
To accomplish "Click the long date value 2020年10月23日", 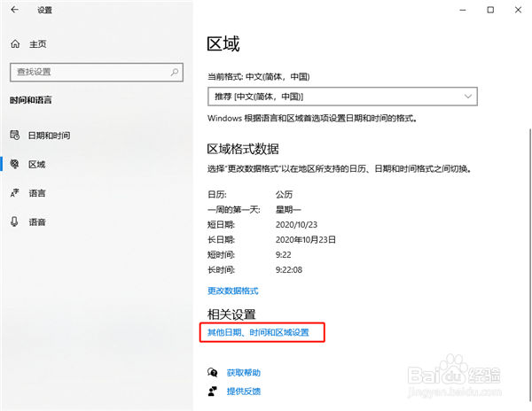I will click(306, 239).
